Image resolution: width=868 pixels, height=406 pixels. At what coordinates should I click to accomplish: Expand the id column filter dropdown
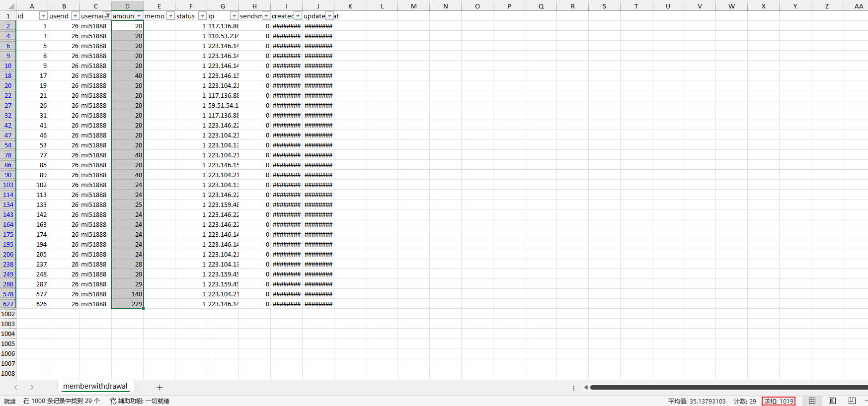point(43,16)
